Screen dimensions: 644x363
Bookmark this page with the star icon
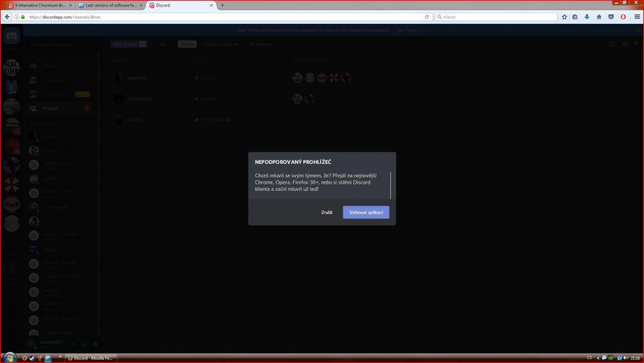564,17
